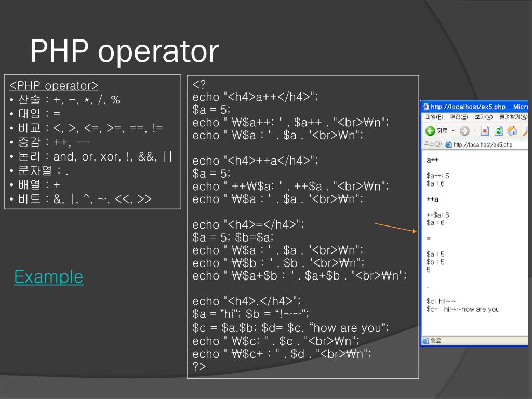Click the opening '<?' tag in code
The image size is (532, 399).
[x=199, y=84]
